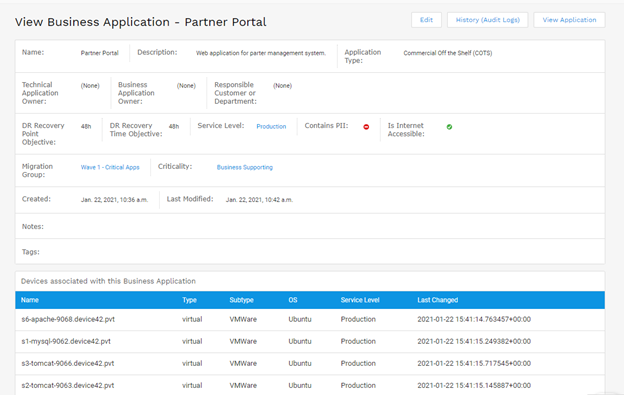This screenshot has height=395, width=624.
Task: Click the OS column header
Action: (x=293, y=300)
